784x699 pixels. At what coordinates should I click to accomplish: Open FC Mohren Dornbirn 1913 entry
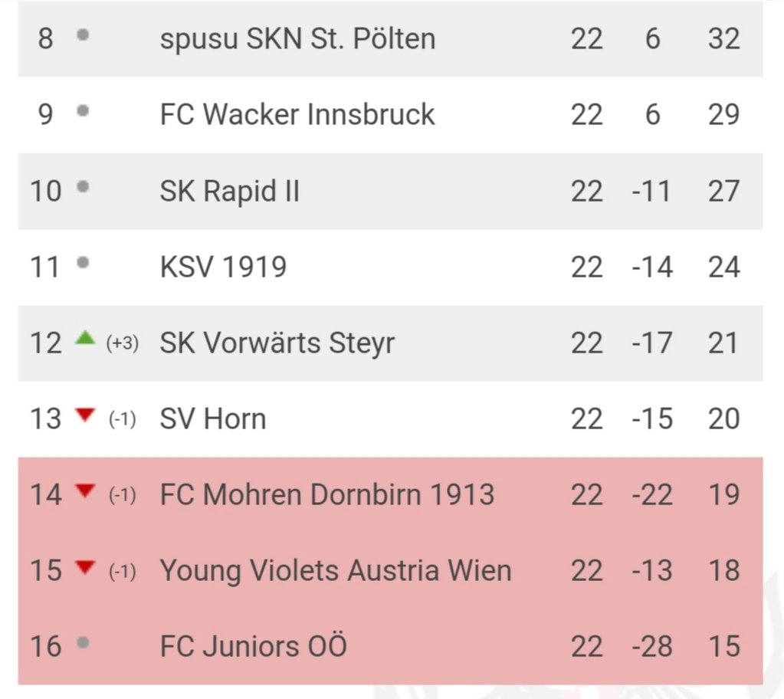[x=327, y=494]
